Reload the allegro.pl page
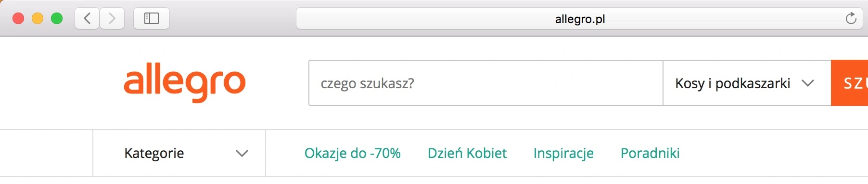868x184 pixels. (851, 18)
